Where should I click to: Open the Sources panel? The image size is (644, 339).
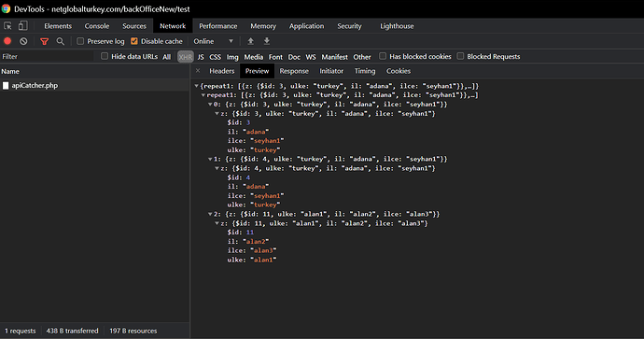click(134, 26)
